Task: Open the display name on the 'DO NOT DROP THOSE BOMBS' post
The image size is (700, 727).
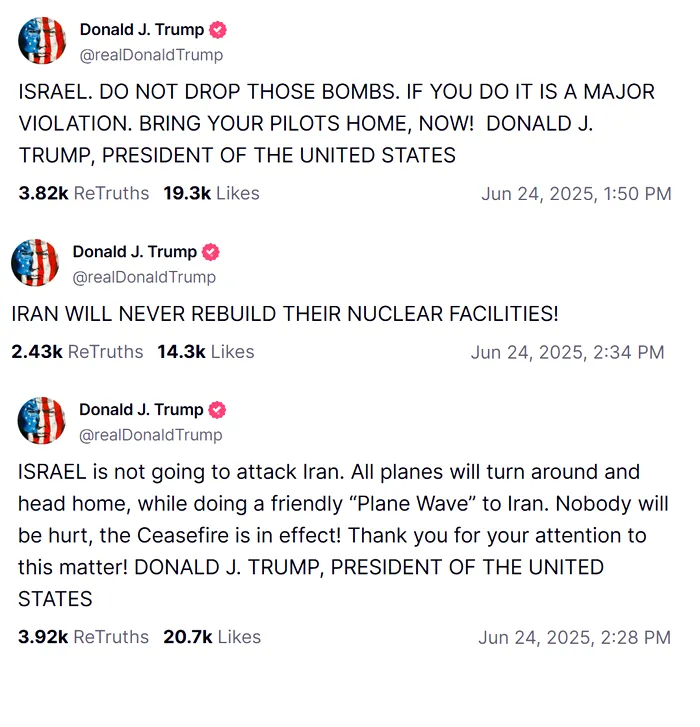Action: coord(141,30)
